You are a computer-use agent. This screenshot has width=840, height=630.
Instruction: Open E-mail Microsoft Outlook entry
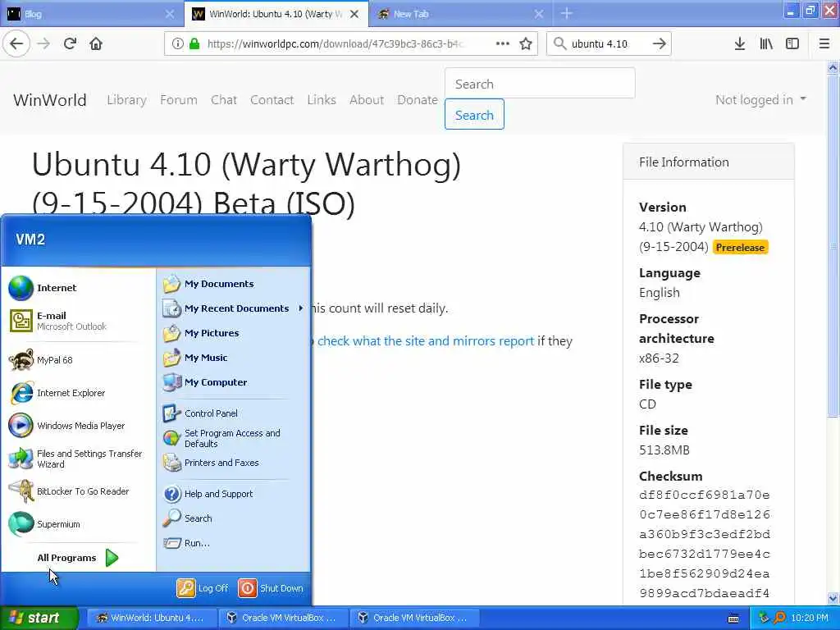[x=78, y=321]
